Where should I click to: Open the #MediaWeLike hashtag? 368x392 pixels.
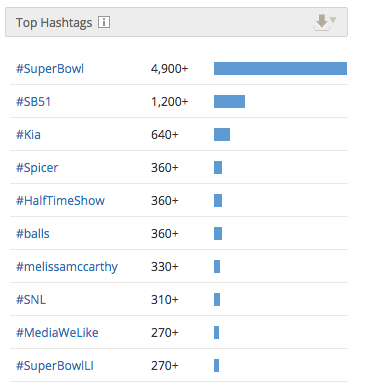(x=57, y=332)
